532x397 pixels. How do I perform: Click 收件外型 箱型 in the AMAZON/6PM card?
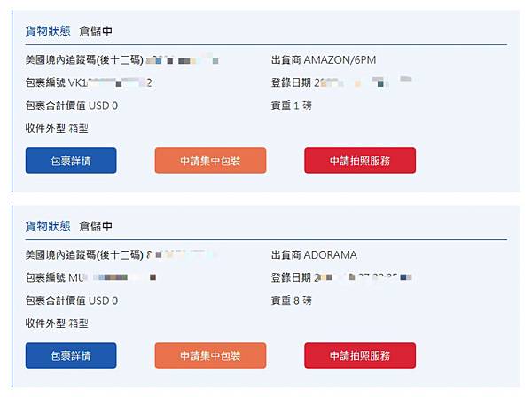[x=58, y=128]
